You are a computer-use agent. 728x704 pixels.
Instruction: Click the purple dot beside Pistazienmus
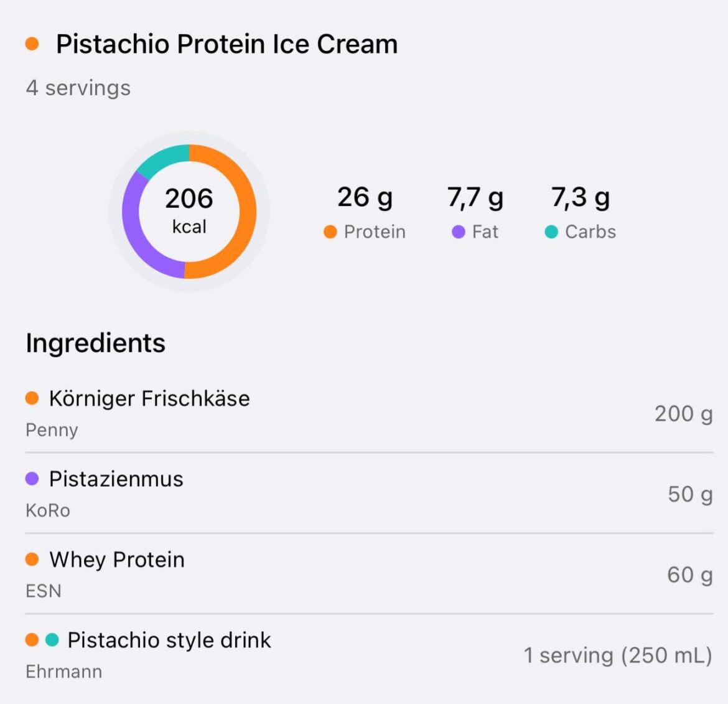point(32,479)
